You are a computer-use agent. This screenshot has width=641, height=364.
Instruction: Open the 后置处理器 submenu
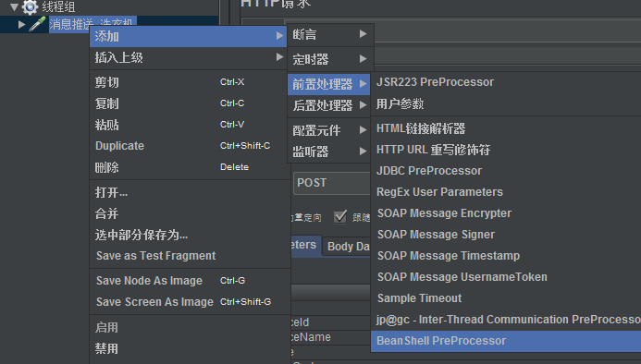tap(328, 105)
